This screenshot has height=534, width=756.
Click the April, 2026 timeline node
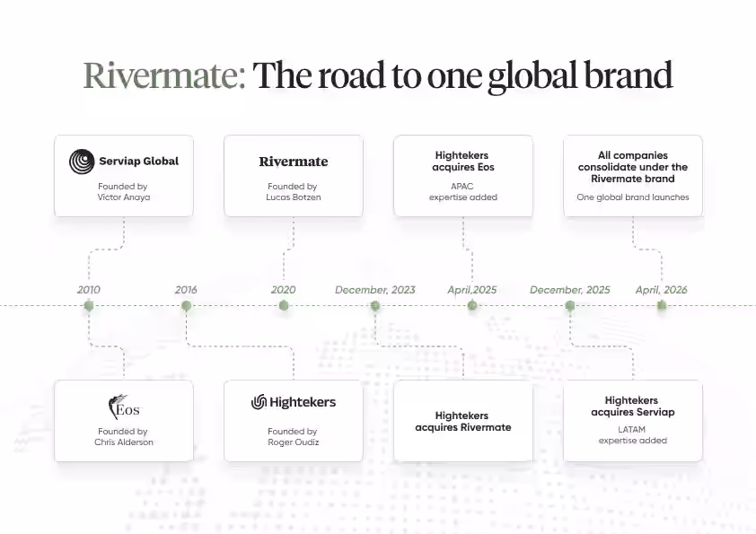pos(661,305)
